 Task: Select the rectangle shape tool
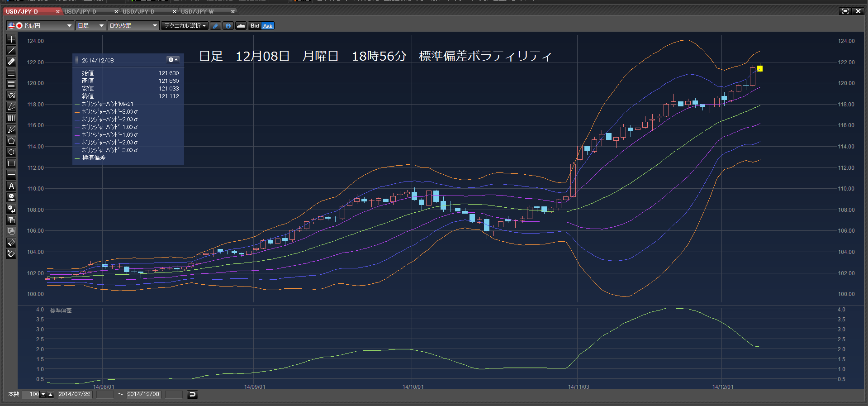pos(11,163)
